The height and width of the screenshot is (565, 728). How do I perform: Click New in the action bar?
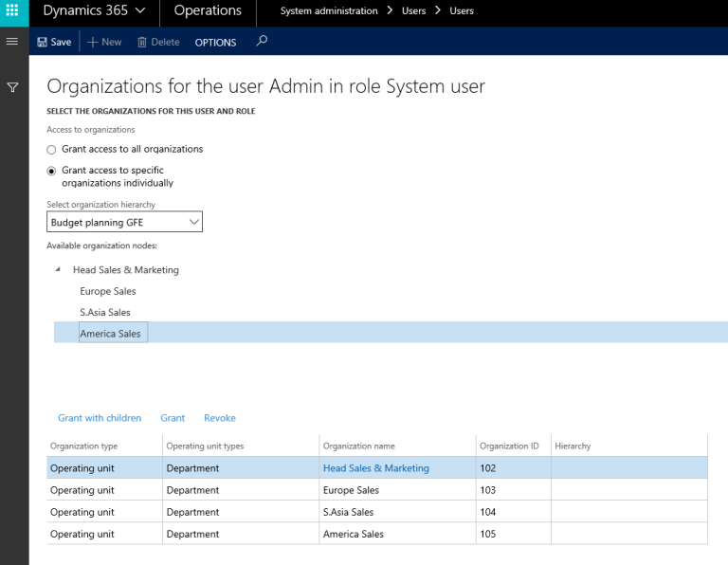[104, 42]
